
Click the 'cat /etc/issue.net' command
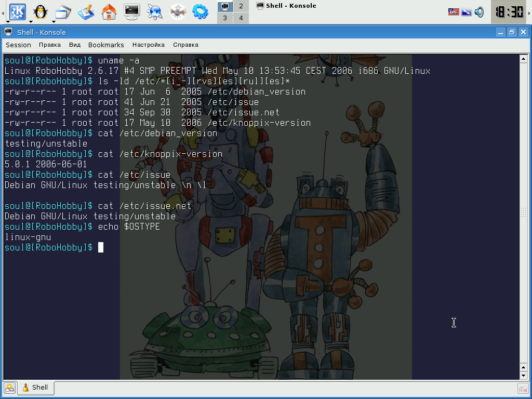[144, 206]
